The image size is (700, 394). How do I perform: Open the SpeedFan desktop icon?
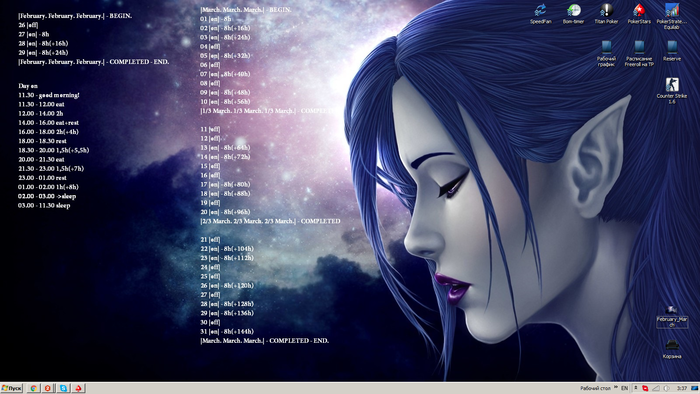click(540, 13)
